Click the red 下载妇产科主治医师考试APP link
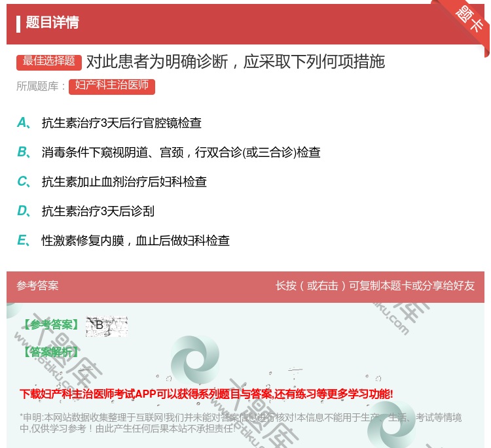Image resolution: width=491 pixels, height=448 pixels. click(x=206, y=394)
